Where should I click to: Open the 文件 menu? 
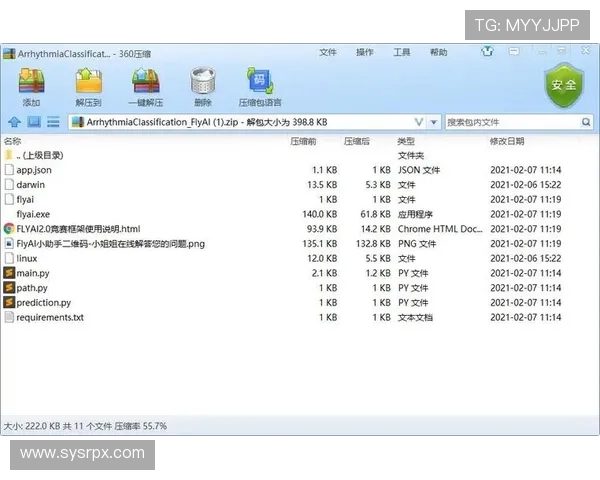[x=328, y=52]
